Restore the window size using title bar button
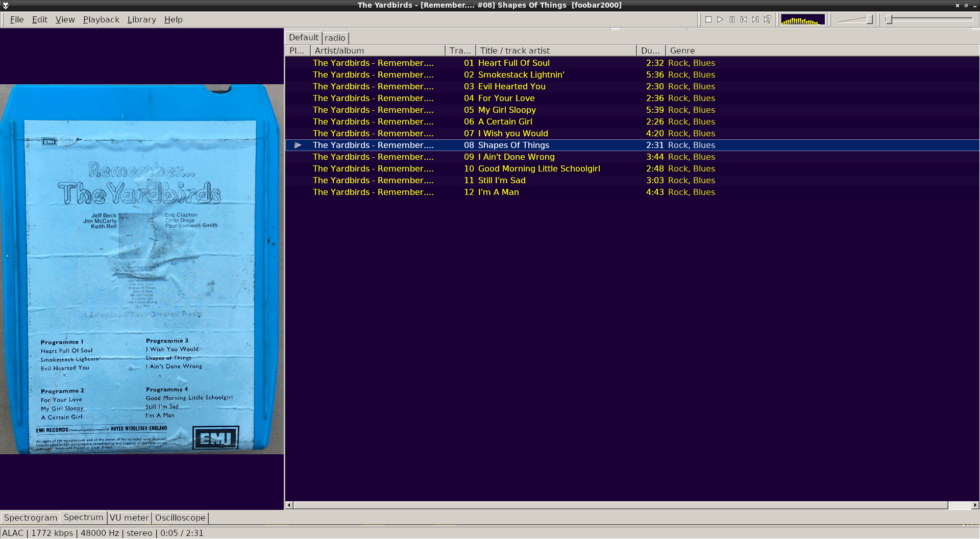Image resolution: width=980 pixels, height=539 pixels. (x=966, y=5)
